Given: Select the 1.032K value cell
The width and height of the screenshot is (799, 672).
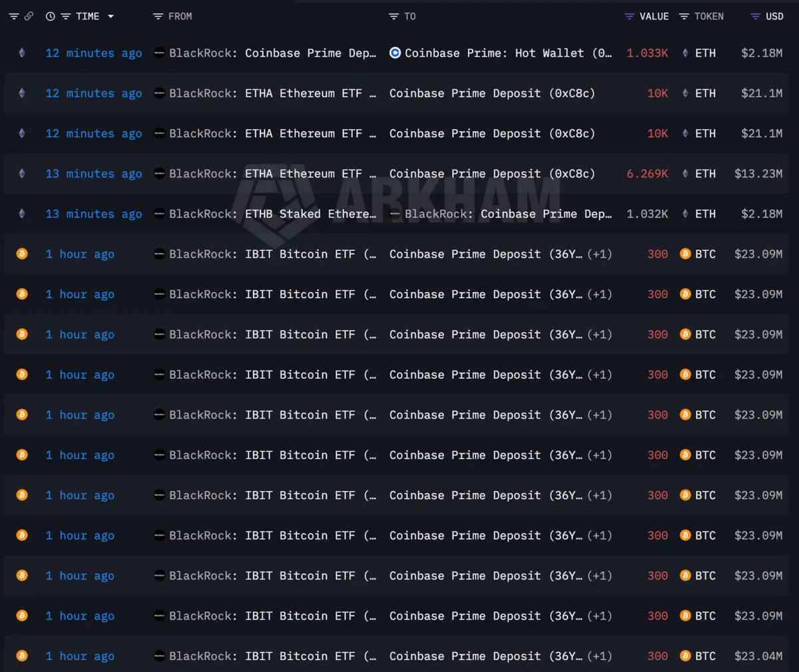Looking at the screenshot, I should click(x=647, y=214).
